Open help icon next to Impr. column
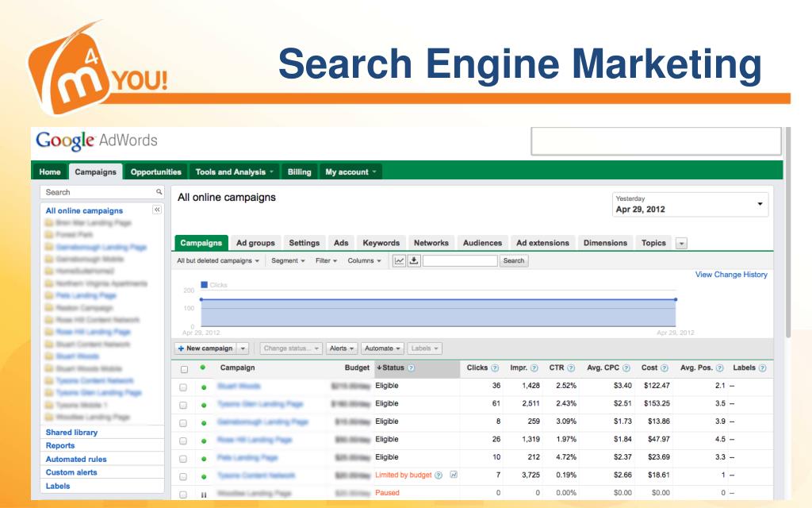812x508 pixels. (x=534, y=368)
